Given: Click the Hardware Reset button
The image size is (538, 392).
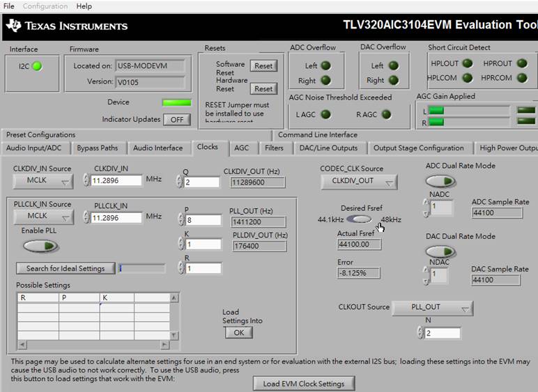Looking at the screenshot, I should tap(263, 88).
